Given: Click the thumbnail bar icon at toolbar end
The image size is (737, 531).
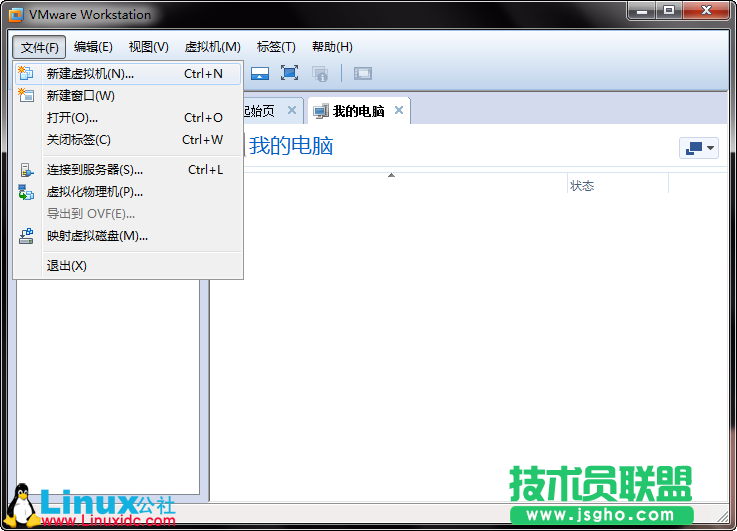Looking at the screenshot, I should [362, 73].
